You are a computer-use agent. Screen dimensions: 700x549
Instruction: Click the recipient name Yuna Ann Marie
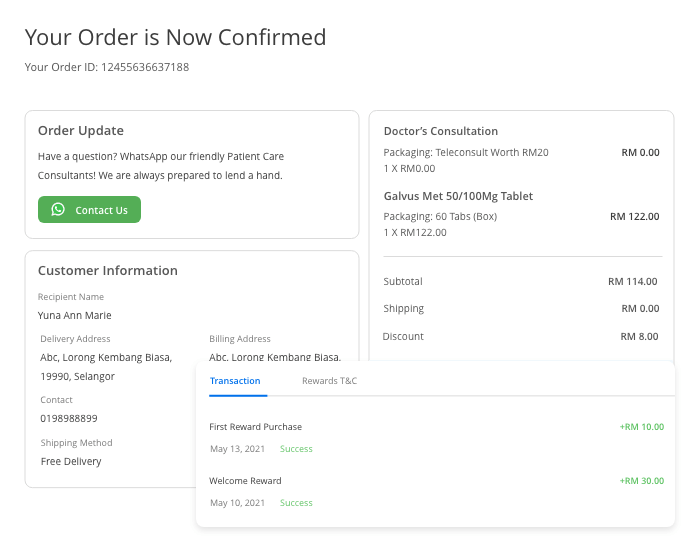pyautogui.click(x=75, y=315)
